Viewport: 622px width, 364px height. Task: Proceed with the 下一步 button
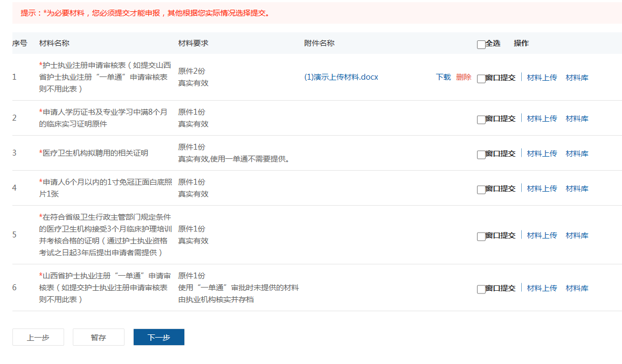pyautogui.click(x=159, y=337)
